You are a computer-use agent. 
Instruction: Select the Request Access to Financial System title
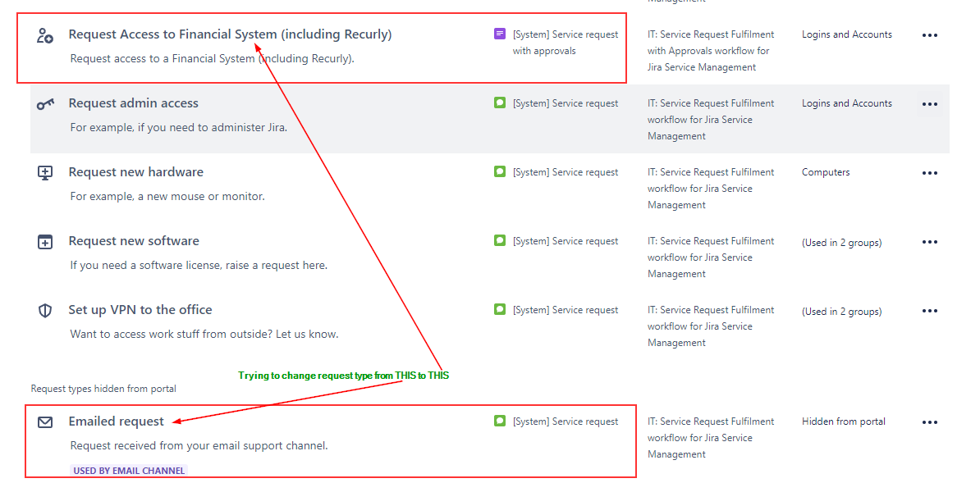[x=230, y=34]
